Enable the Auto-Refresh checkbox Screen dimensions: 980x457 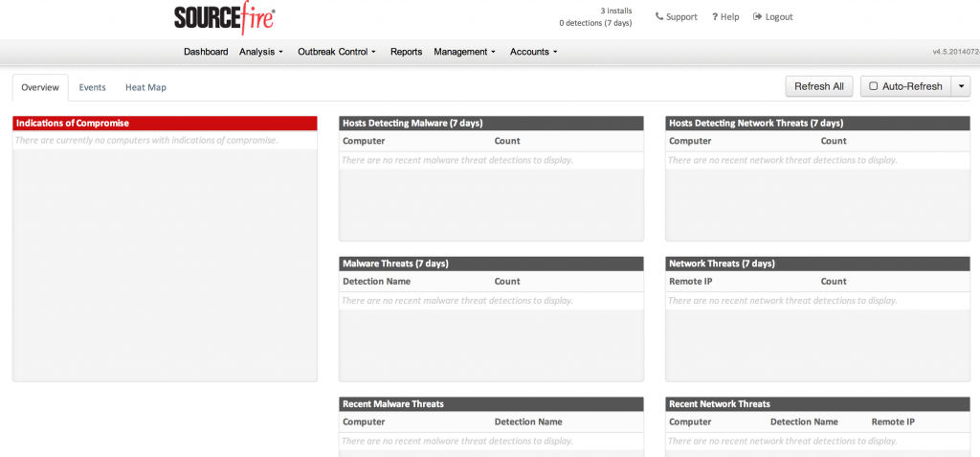click(x=873, y=86)
